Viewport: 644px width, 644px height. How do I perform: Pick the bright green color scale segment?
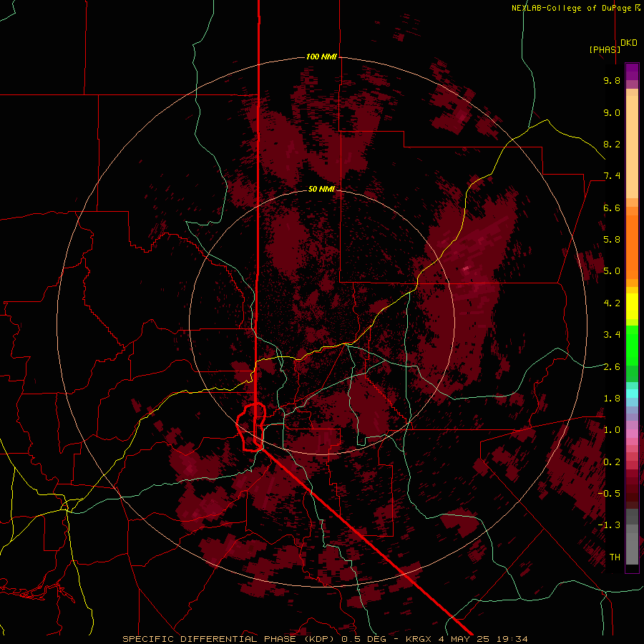tap(632, 346)
